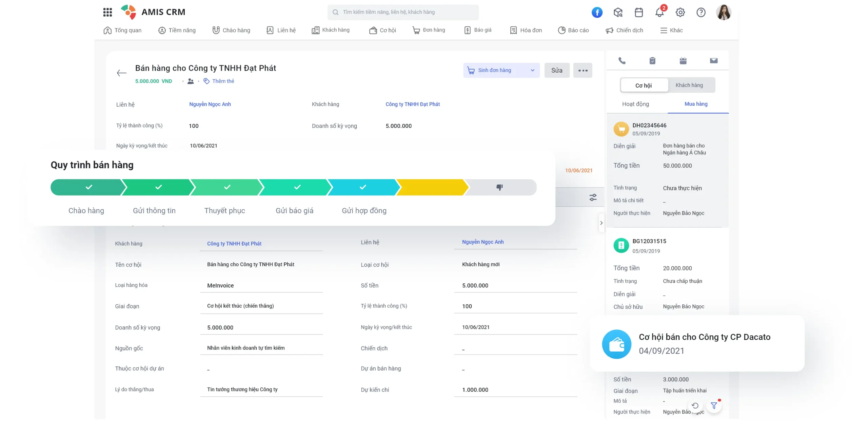Collapse the right side panel chevron

coord(601,223)
